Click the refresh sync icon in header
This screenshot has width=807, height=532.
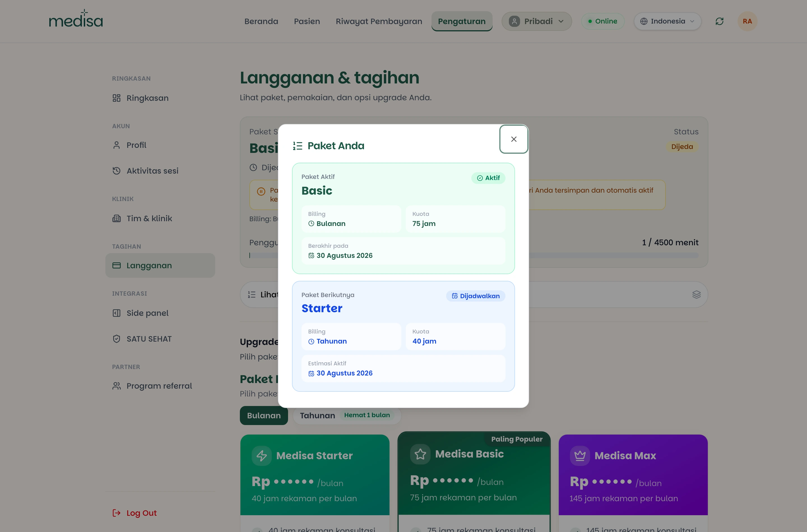point(719,21)
